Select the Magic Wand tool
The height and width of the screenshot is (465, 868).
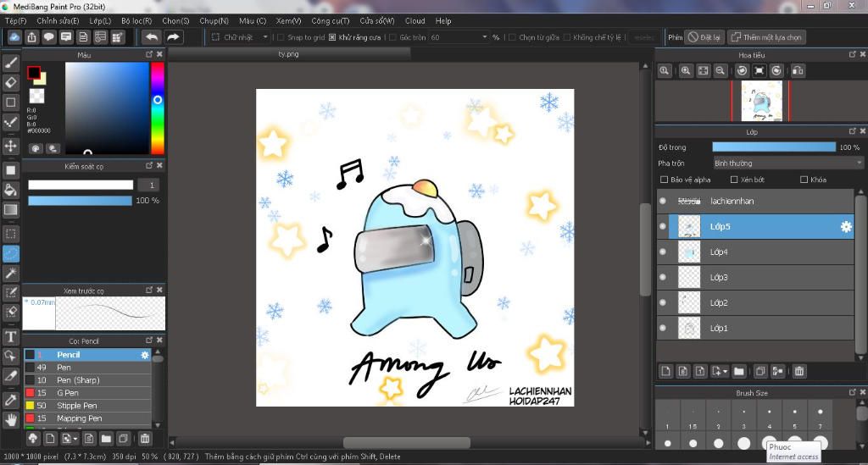pos(10,273)
